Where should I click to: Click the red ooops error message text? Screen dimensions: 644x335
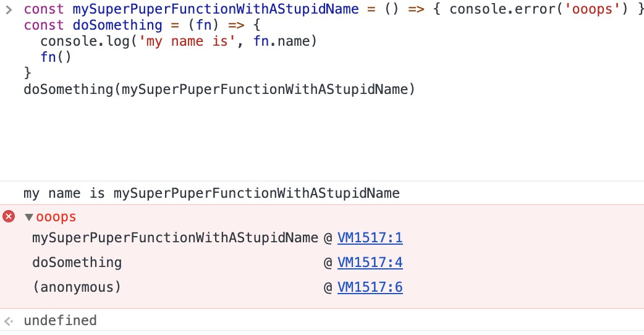pos(57,218)
